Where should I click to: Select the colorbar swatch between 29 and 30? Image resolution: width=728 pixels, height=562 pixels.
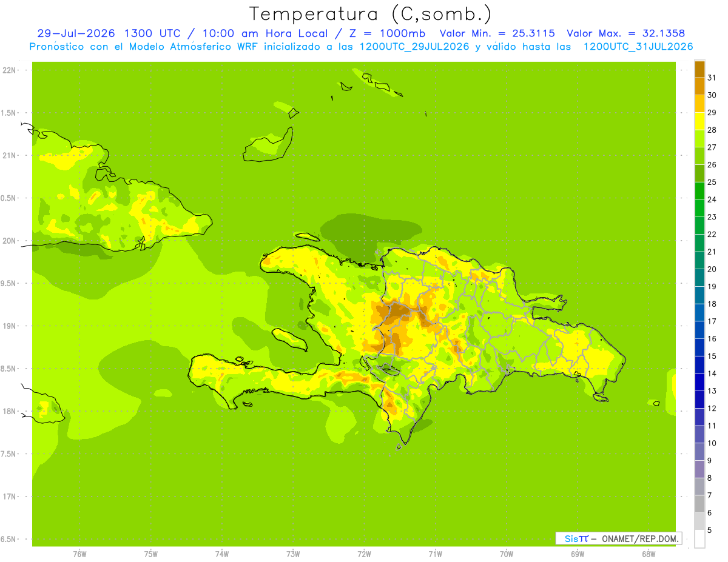click(699, 104)
